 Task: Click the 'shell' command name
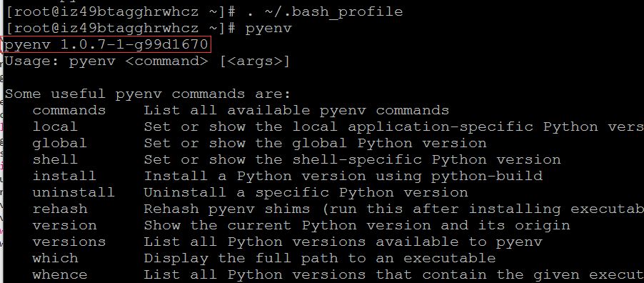tap(55, 159)
